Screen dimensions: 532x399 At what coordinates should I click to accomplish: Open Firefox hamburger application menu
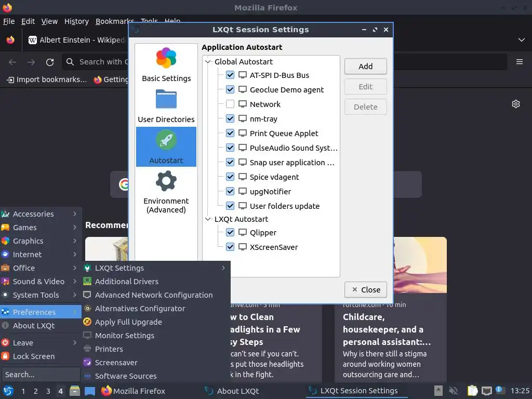click(519, 62)
